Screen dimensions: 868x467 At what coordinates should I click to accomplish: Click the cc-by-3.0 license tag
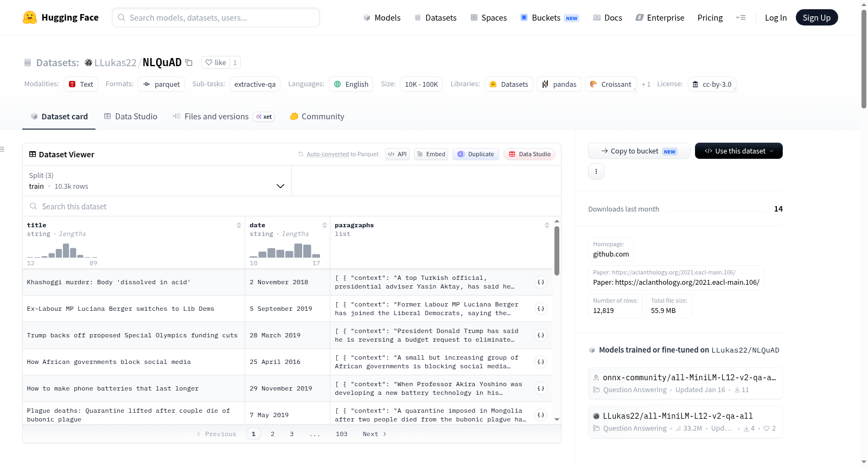(x=711, y=84)
